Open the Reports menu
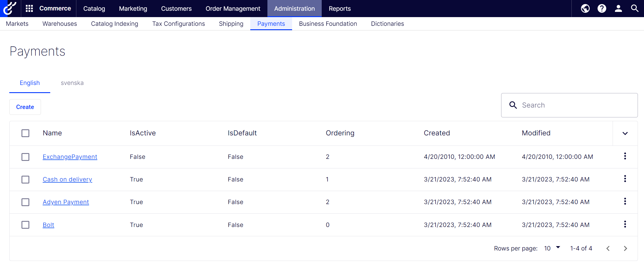Screen dimensions: 644x267 pos(340,9)
